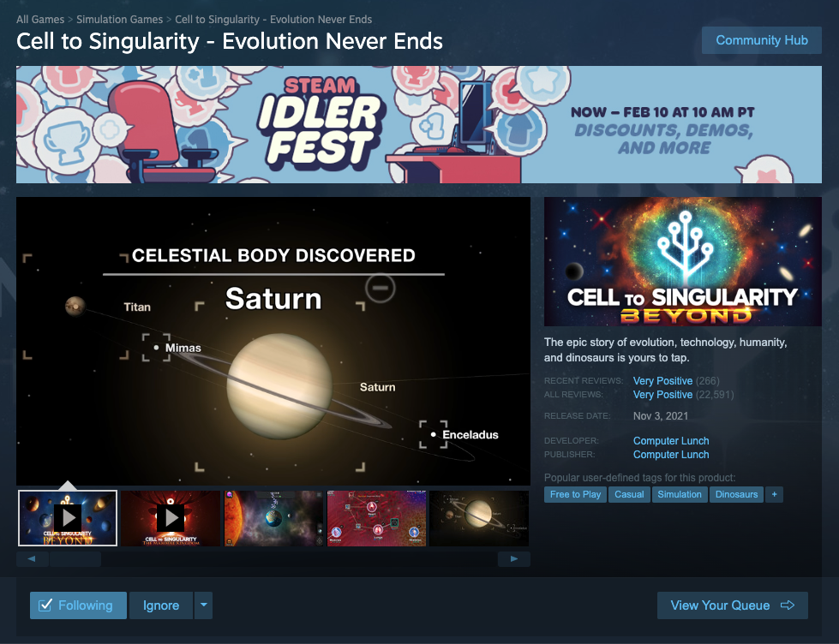Open the dropdown arrow beside Ignore
839x644 pixels.
[x=203, y=605]
